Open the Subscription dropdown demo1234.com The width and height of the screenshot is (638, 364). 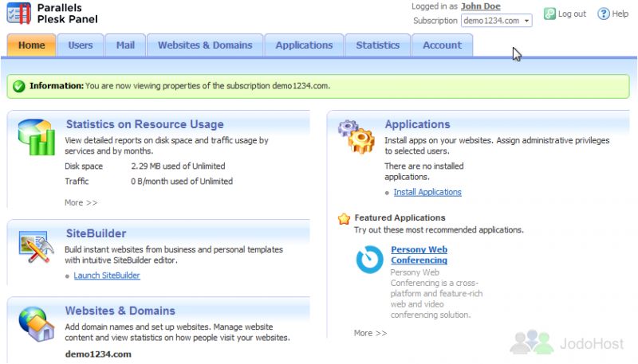[x=496, y=21]
